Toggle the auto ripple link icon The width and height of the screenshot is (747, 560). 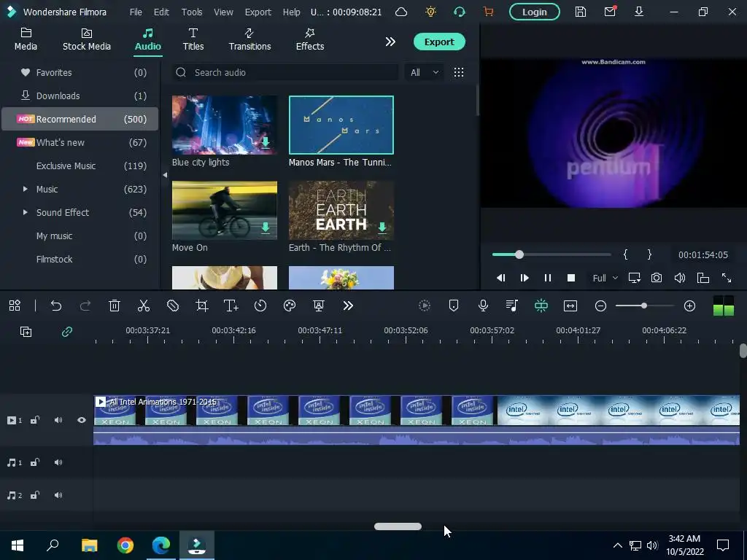pyautogui.click(x=66, y=332)
